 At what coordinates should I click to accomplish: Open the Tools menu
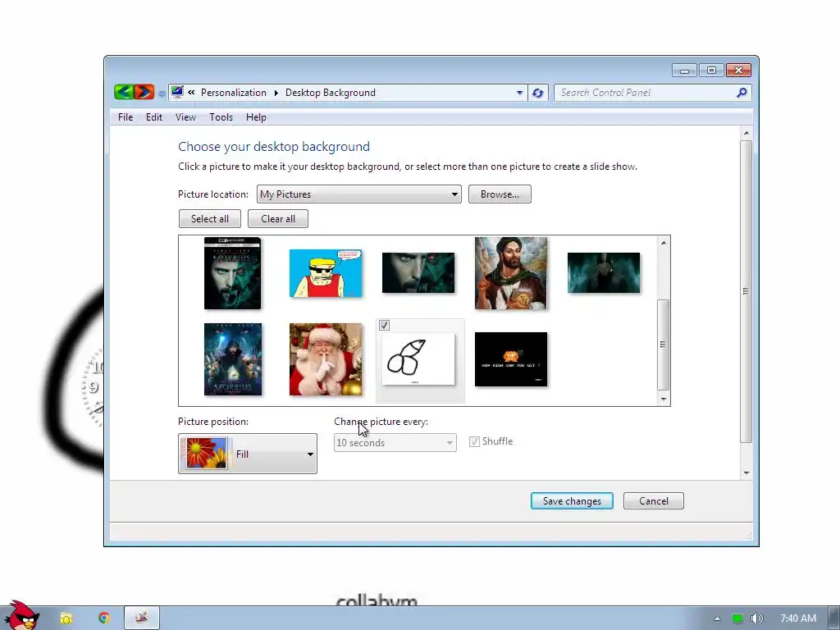(x=221, y=117)
